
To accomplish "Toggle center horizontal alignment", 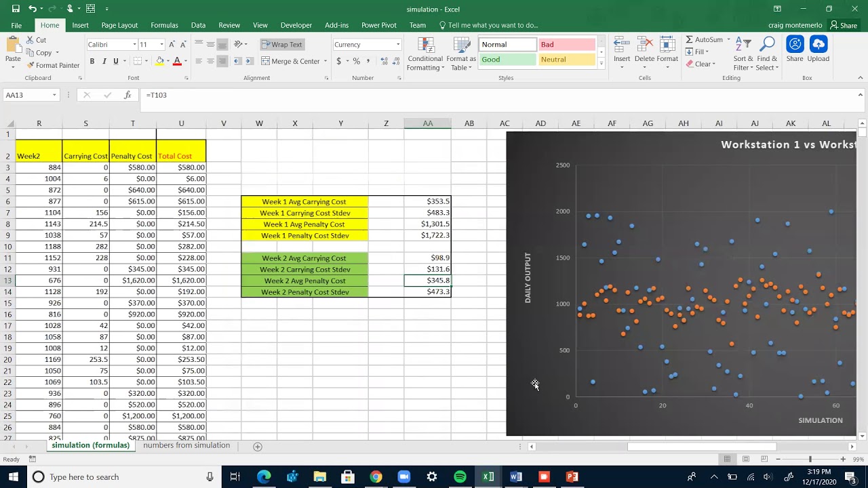I will pyautogui.click(x=211, y=61).
